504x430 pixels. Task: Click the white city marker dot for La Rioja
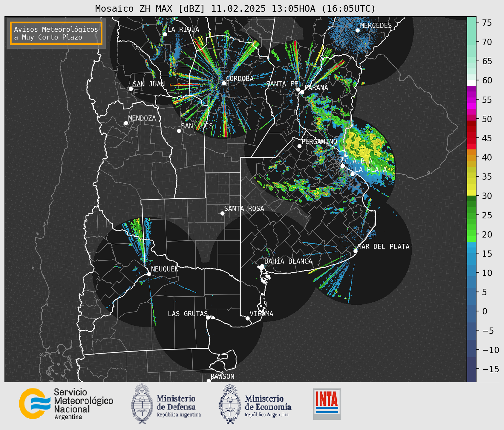click(x=165, y=34)
